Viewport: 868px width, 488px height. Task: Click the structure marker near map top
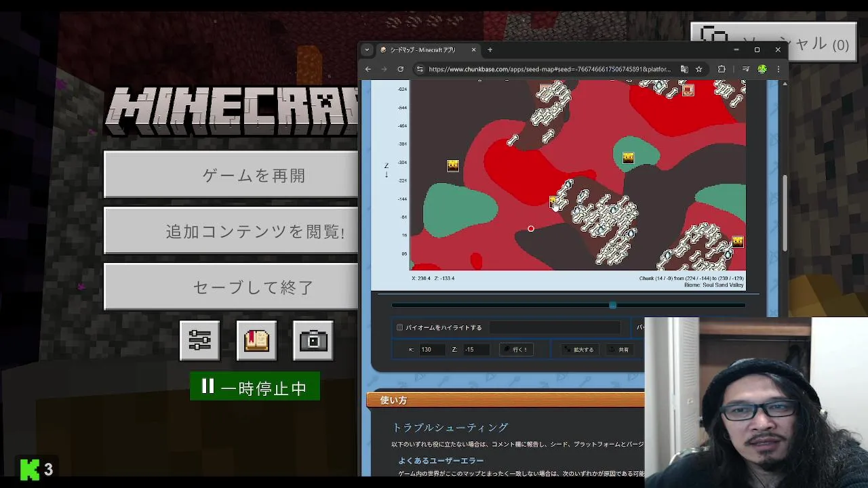point(688,90)
